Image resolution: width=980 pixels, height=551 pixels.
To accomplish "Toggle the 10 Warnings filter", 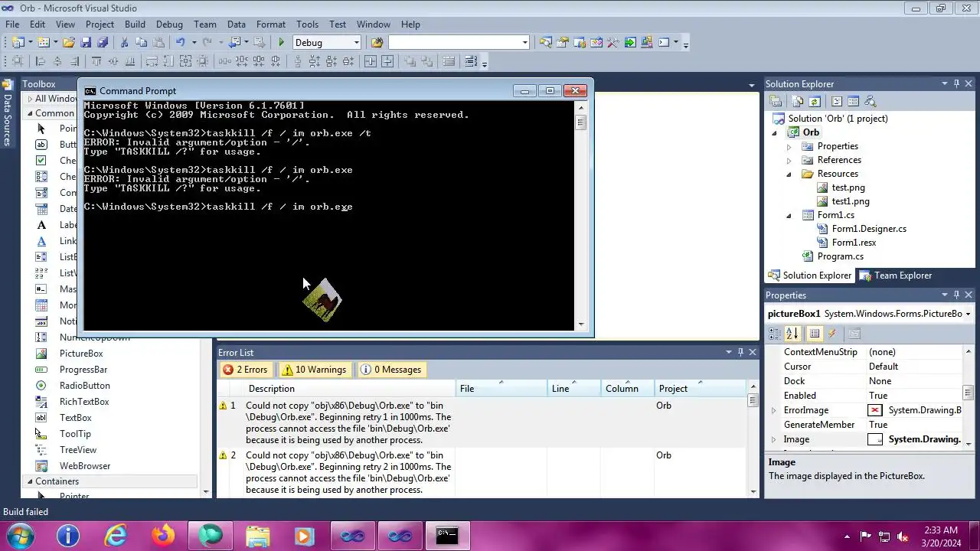I will pyautogui.click(x=314, y=370).
